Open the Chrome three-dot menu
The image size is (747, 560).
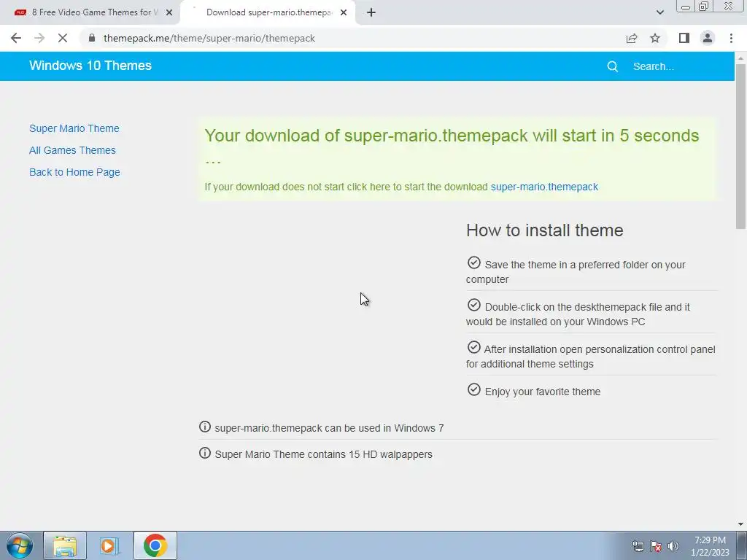pos(731,38)
